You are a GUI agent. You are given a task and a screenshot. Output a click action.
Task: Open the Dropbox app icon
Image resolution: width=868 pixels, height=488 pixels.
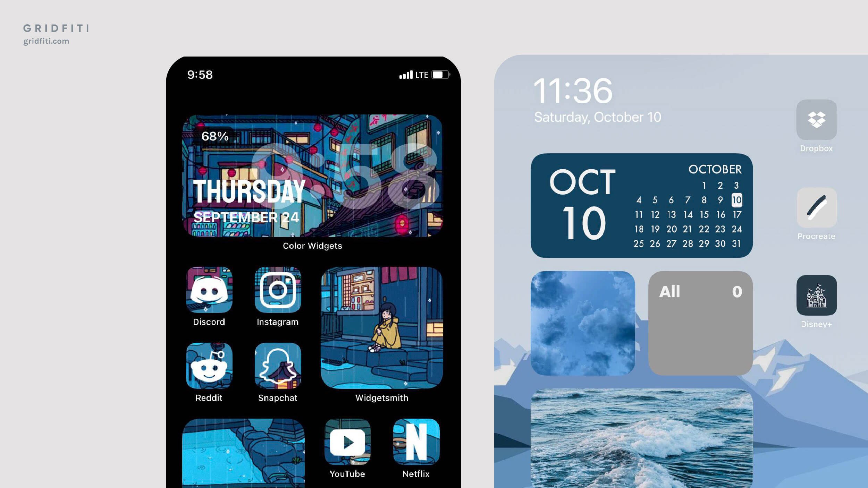pos(816,119)
